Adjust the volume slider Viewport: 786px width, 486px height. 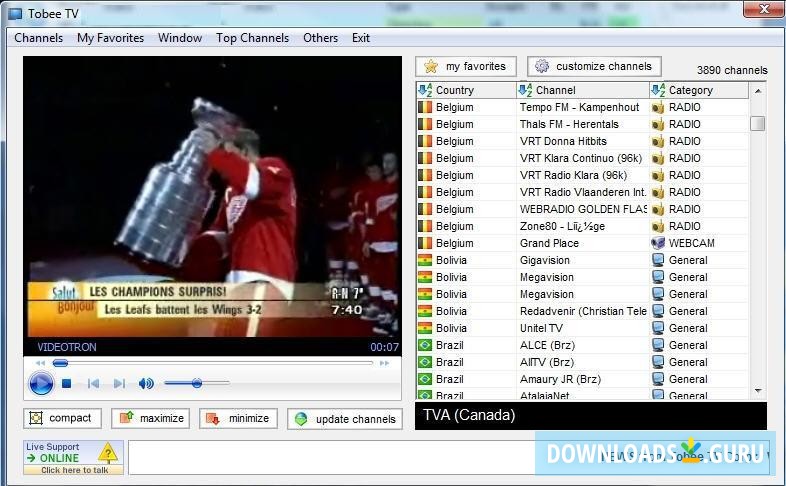196,383
